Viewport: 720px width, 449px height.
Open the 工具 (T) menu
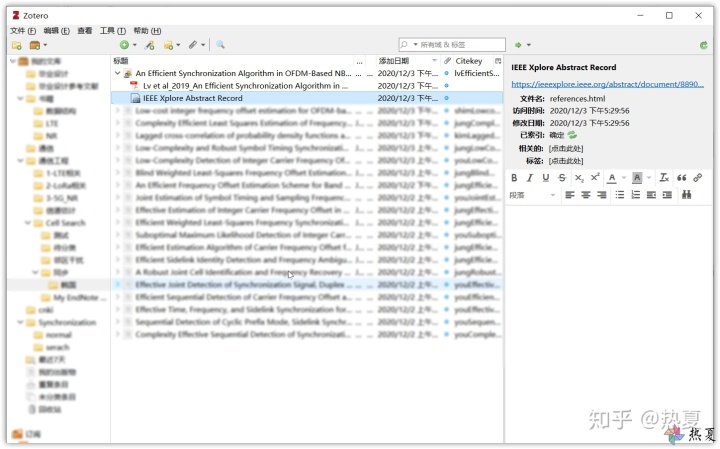pyautogui.click(x=113, y=31)
